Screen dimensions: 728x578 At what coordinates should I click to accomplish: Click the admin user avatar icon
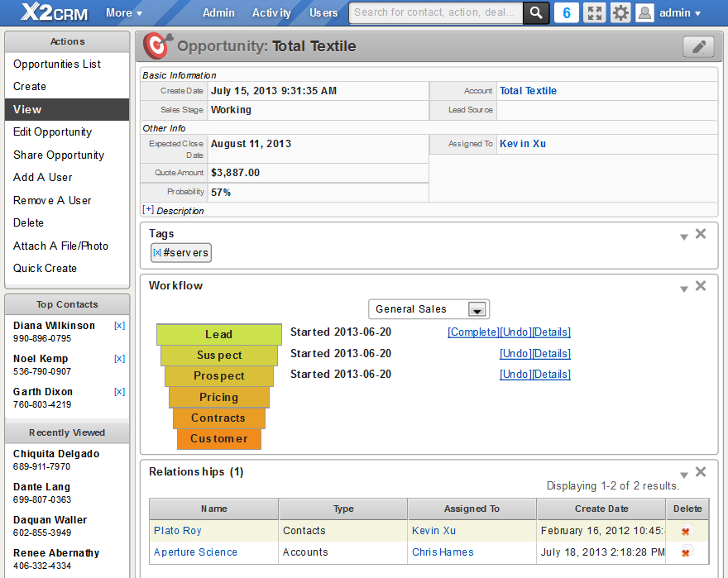coord(644,12)
